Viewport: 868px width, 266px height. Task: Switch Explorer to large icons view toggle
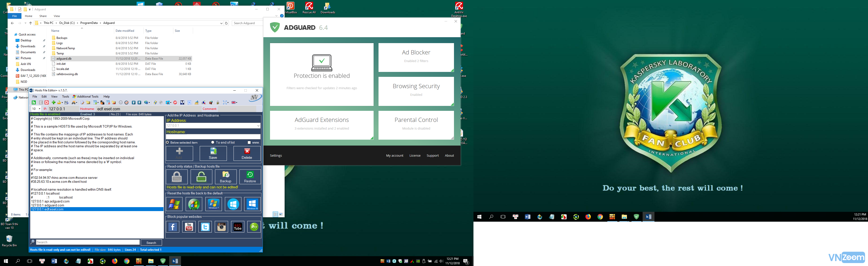pos(281,214)
